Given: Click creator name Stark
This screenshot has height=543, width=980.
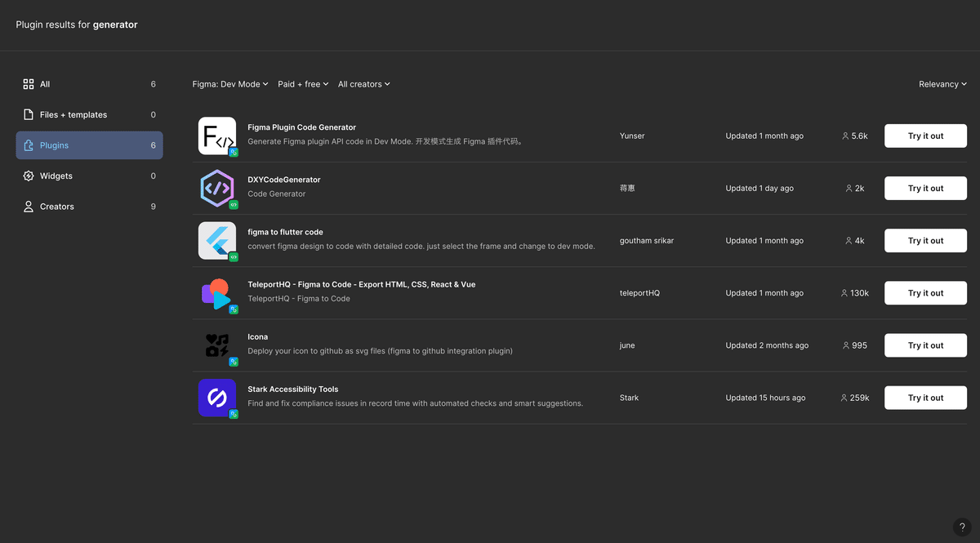Looking at the screenshot, I should click(x=630, y=398).
